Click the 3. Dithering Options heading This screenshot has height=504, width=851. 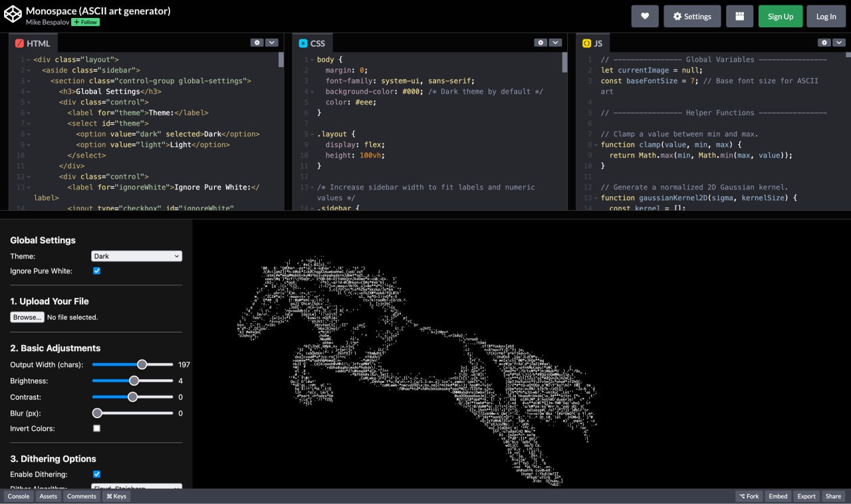point(53,459)
